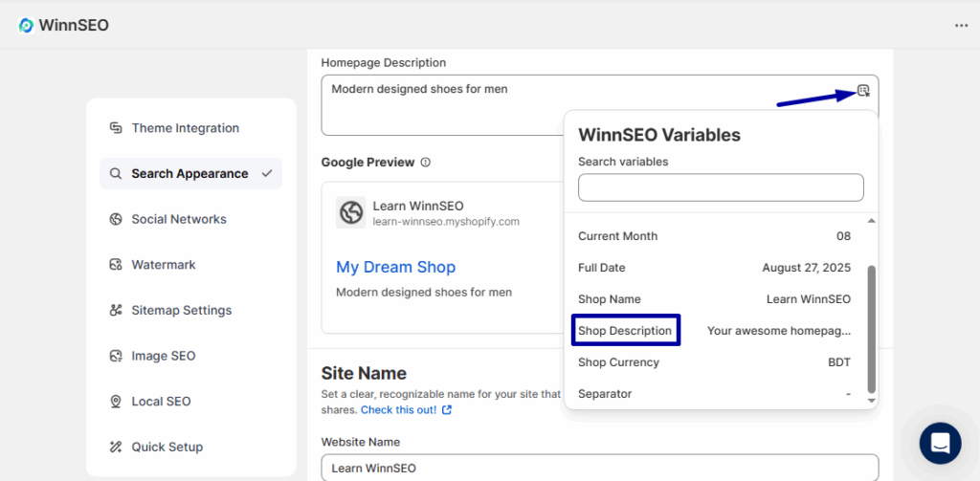980x481 pixels.
Task: Click the Google Preview info icon
Action: 426,163
